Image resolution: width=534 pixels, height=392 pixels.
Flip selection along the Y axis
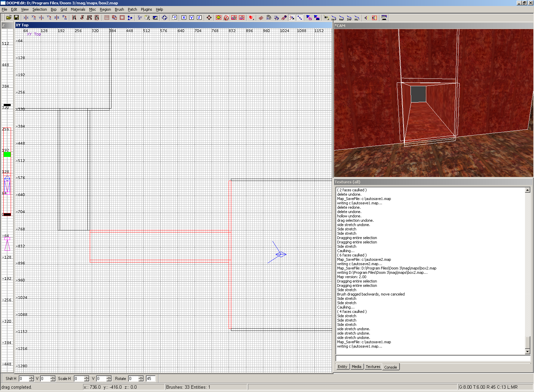41,18
